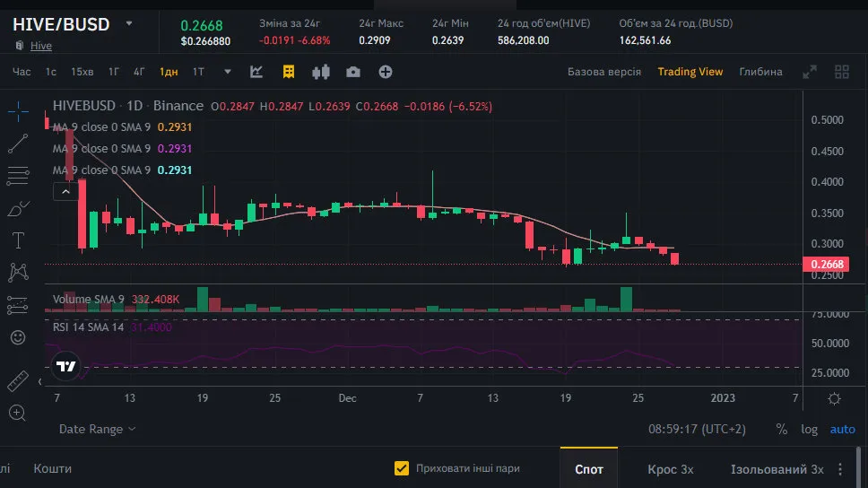
Task: Click the orange MA 9 indicator legend
Action: (122, 126)
